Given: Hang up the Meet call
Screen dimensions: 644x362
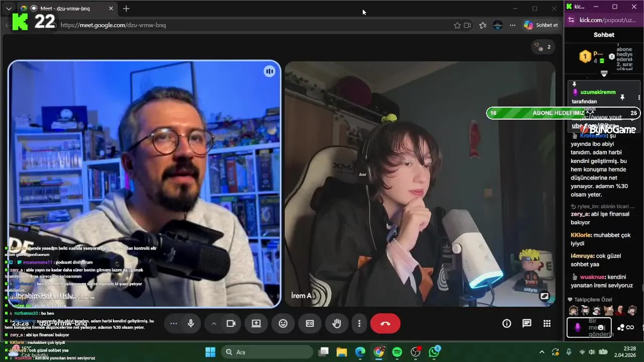Looking at the screenshot, I should [385, 323].
